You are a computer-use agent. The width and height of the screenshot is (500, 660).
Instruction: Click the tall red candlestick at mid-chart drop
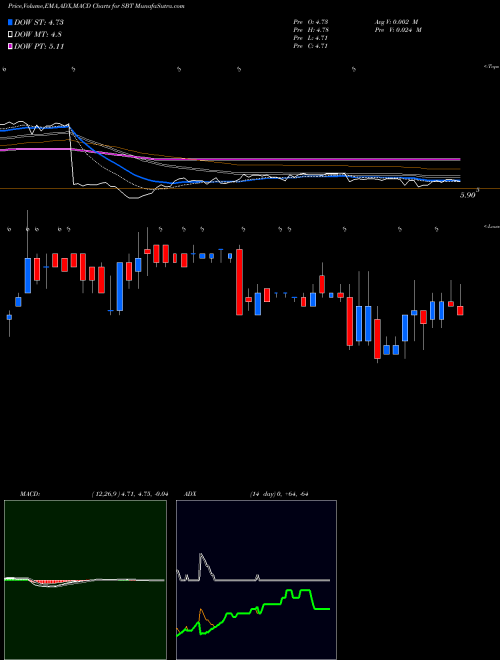(239, 282)
